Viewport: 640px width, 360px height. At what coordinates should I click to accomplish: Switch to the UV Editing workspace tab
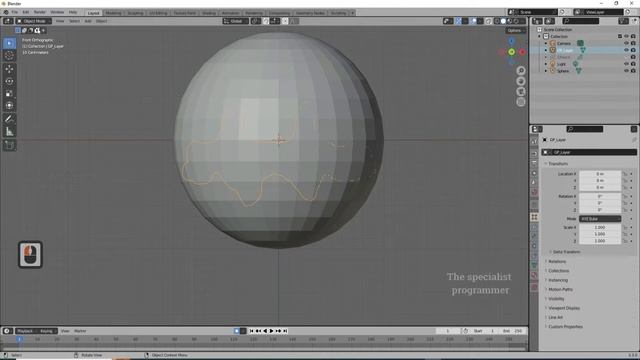tap(158, 13)
